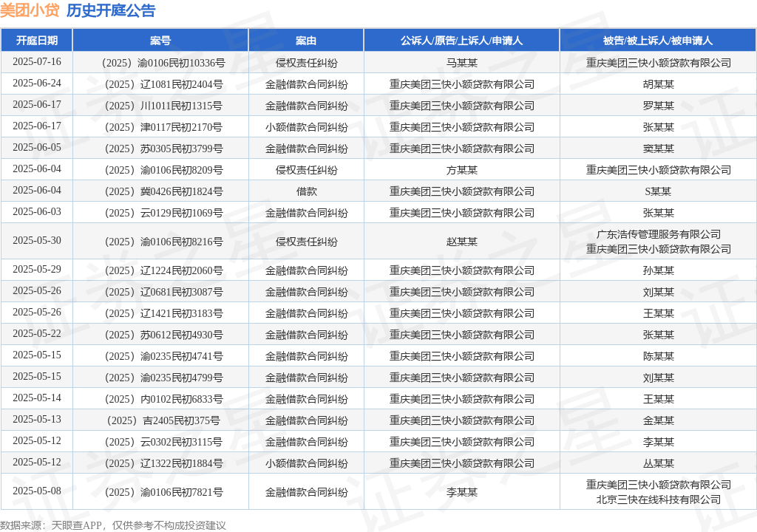This screenshot has width=757, height=532.
Task: Select case number (2025)渝0235民初4799号
Action: pos(163,378)
